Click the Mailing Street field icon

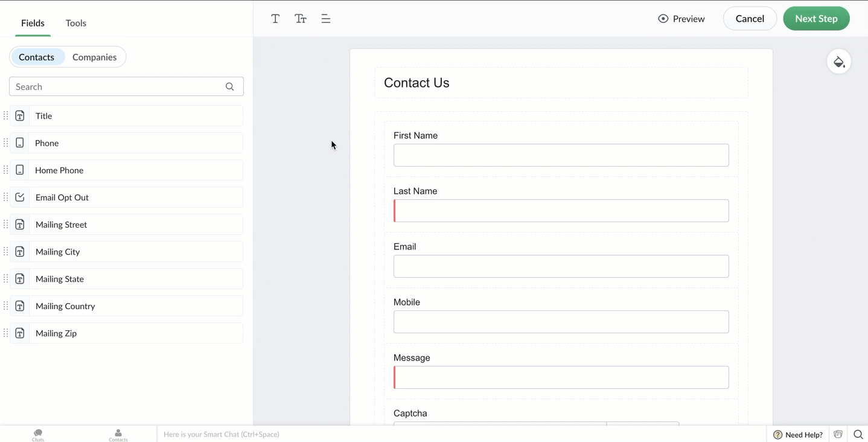pos(20,225)
